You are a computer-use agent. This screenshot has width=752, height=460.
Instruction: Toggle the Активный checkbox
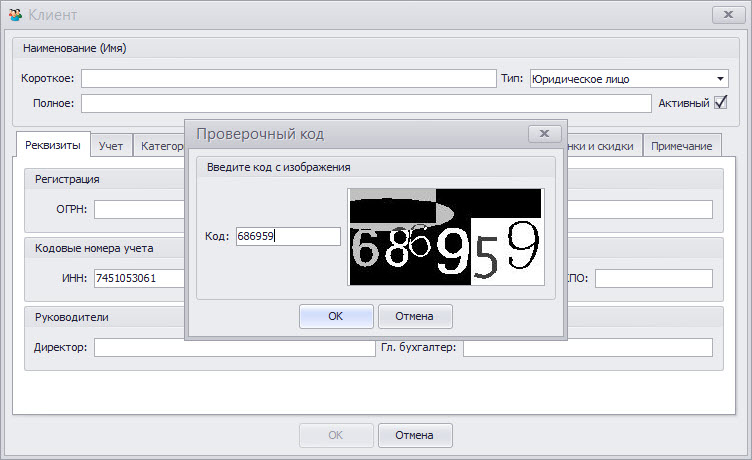pyautogui.click(x=720, y=102)
